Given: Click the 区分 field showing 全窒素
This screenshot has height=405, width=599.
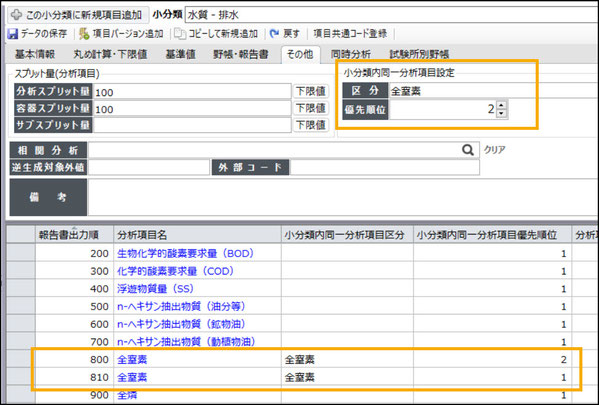Looking at the screenshot, I should point(493,91).
